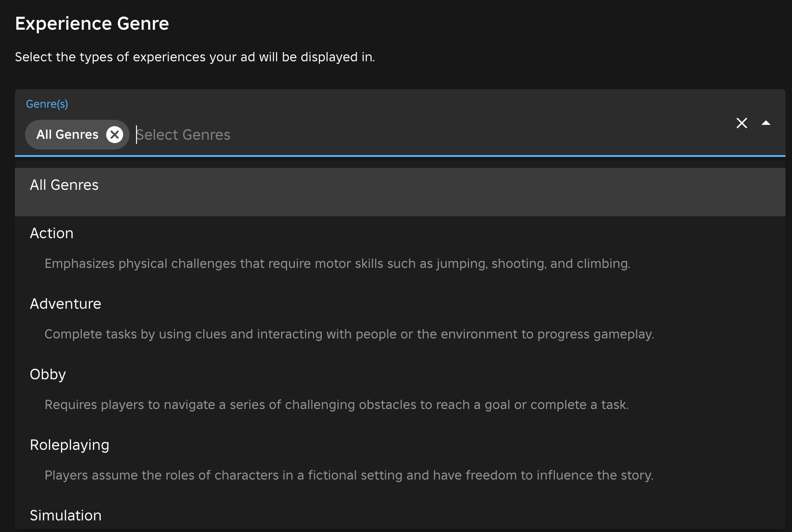
Task: Click the All Genres chip label
Action: [67, 135]
